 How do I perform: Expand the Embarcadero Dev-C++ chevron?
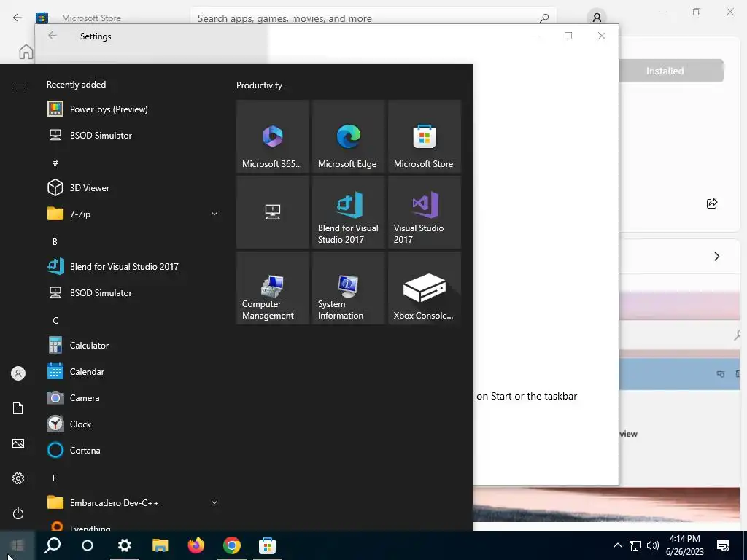pos(214,502)
